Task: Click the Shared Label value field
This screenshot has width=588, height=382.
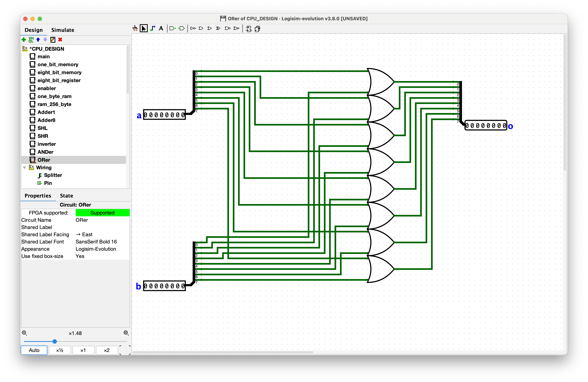Action: pos(102,227)
